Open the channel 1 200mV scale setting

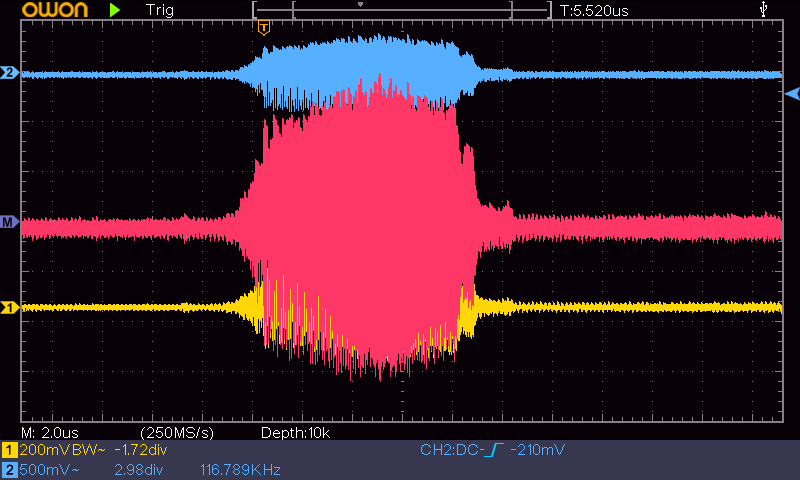pyautogui.click(x=48, y=451)
